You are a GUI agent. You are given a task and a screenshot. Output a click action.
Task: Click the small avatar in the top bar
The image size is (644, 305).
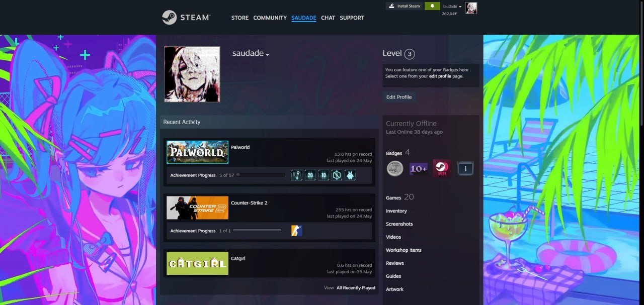(x=471, y=8)
